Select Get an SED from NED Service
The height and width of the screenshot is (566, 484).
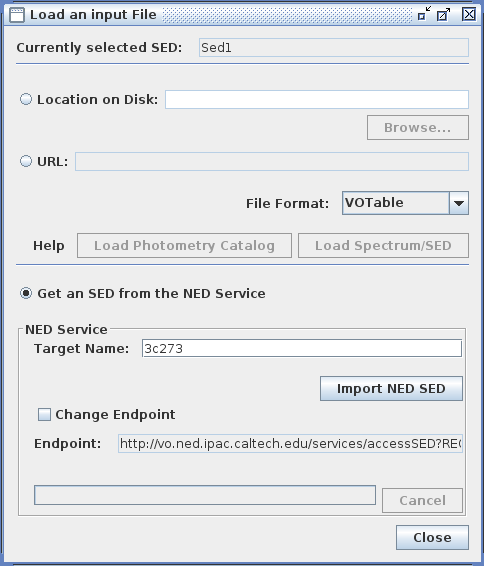(x=26, y=293)
